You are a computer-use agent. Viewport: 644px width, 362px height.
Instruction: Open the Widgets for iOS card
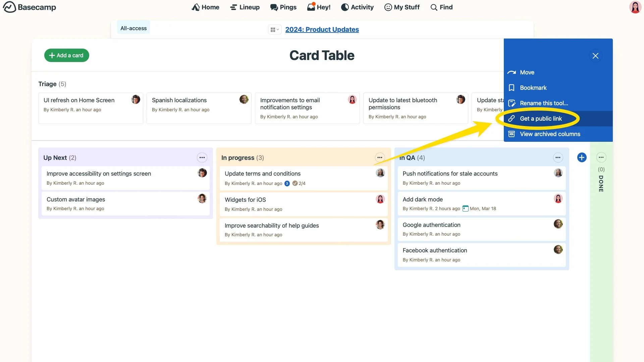tap(245, 200)
